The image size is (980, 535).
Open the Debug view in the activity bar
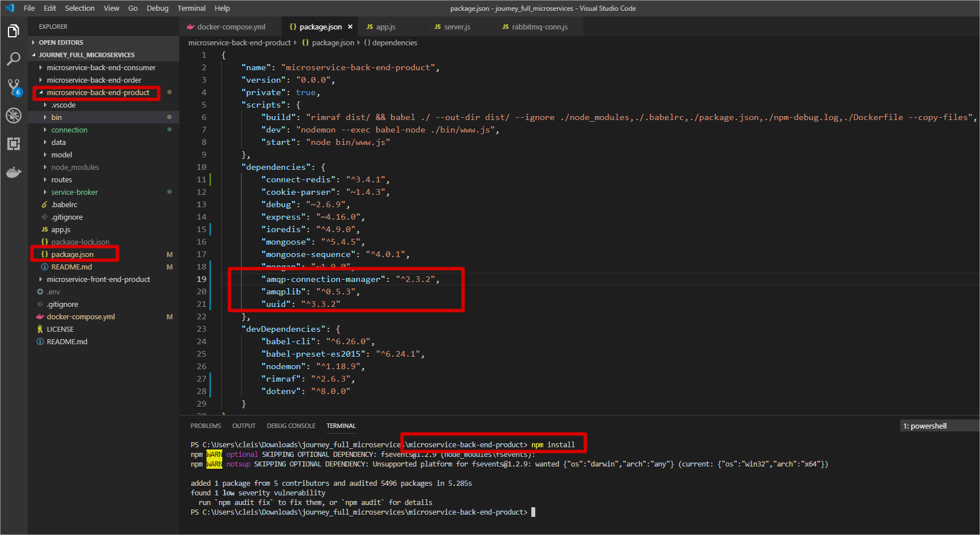point(14,115)
